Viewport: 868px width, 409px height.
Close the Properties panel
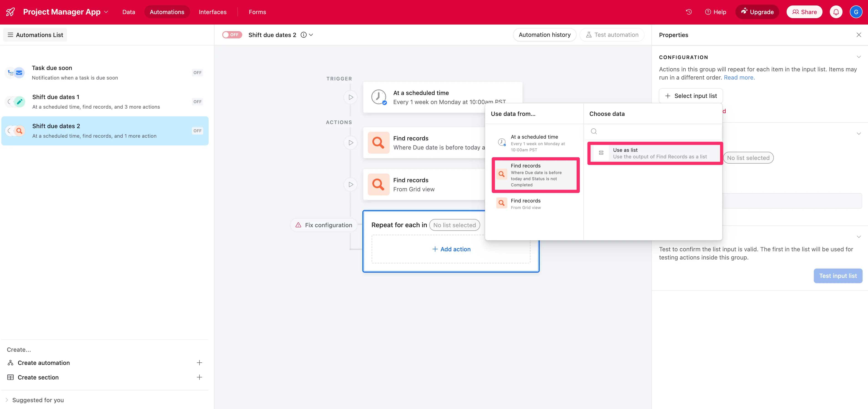(859, 35)
